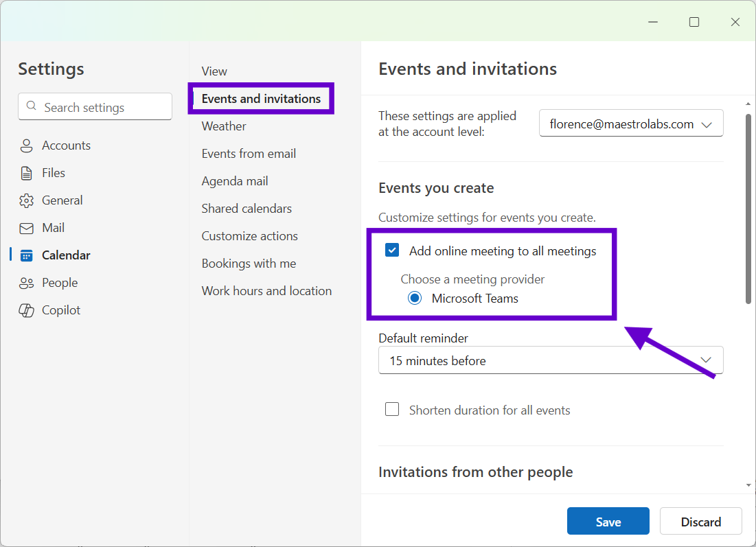Image resolution: width=756 pixels, height=547 pixels.
Task: Open Work hours and location section
Action: tap(266, 291)
